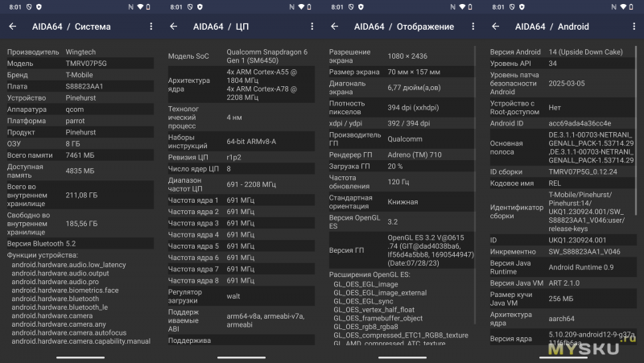Select the Диапазон частот ЦП row

click(x=241, y=184)
